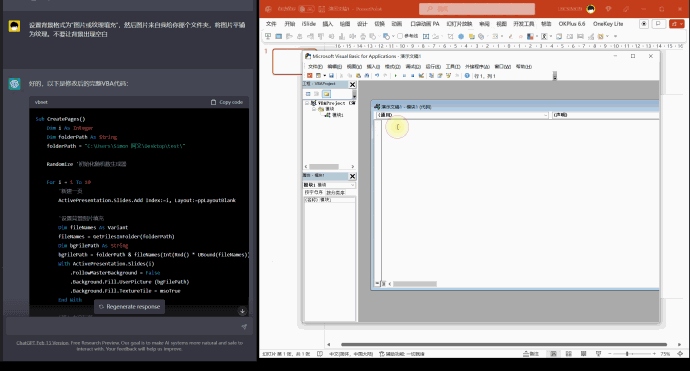This screenshot has height=371, width=690.
Task: Click the PowerPoint record button icon
Action: (644, 24)
